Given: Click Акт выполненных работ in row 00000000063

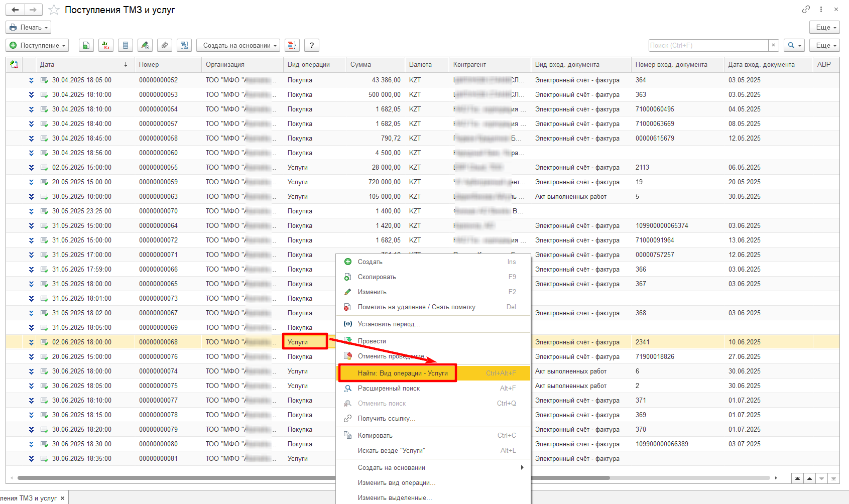Looking at the screenshot, I should (x=571, y=197).
